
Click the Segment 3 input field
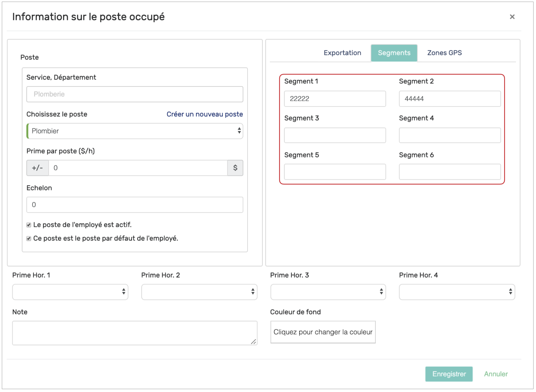335,135
